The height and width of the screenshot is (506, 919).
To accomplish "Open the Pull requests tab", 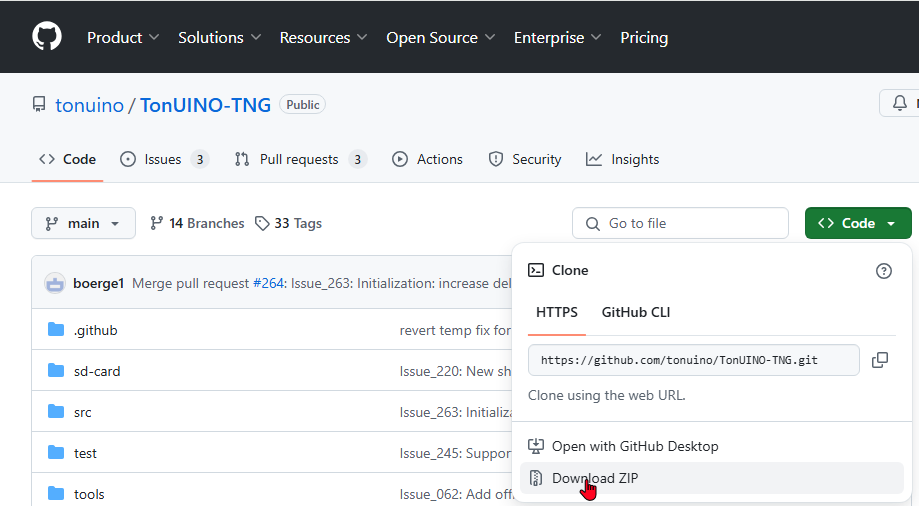I will point(300,159).
